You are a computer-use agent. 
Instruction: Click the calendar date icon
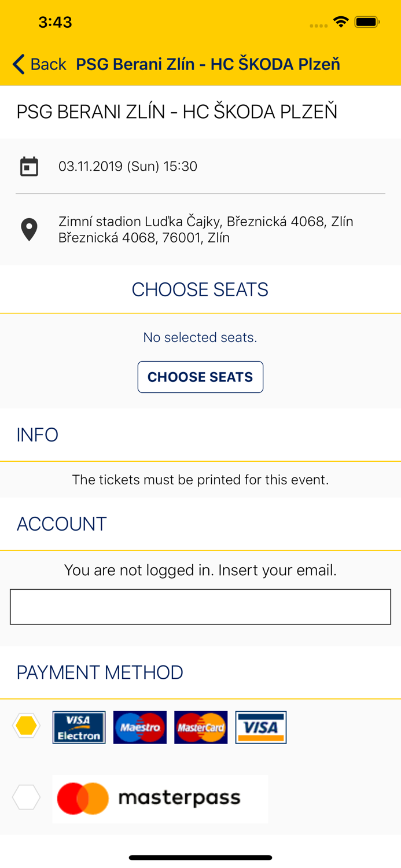29,167
